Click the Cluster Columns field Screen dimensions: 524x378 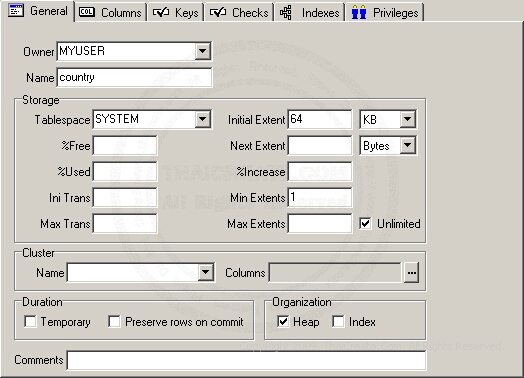(x=335, y=273)
